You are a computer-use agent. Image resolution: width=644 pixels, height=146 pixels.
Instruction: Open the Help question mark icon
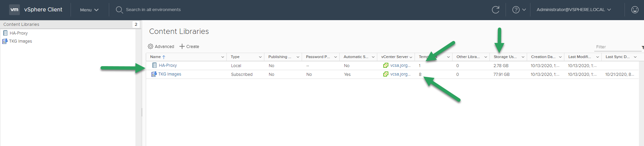pos(516,10)
